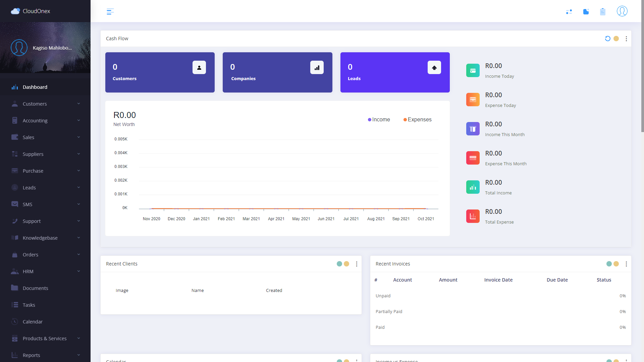Expand the Leads sidebar menu chevron
The height and width of the screenshot is (362, 644).
pyautogui.click(x=78, y=187)
